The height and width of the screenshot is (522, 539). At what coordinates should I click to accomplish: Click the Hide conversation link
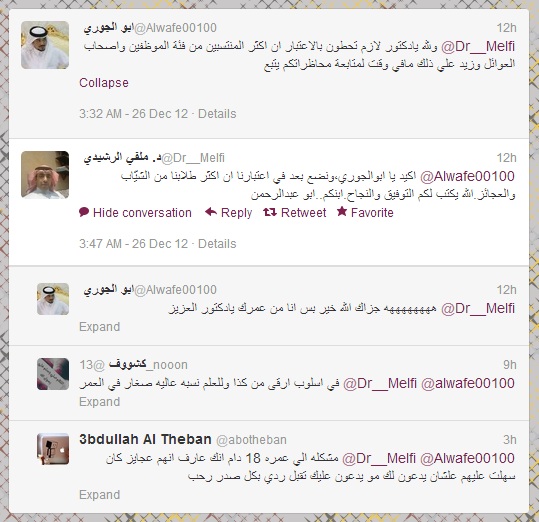pyautogui.click(x=142, y=213)
